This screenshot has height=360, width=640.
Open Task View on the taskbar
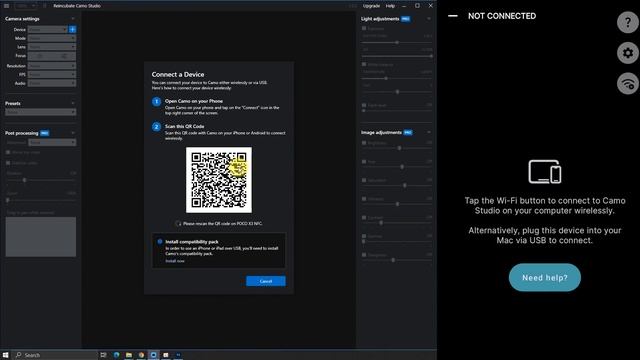[103, 355]
